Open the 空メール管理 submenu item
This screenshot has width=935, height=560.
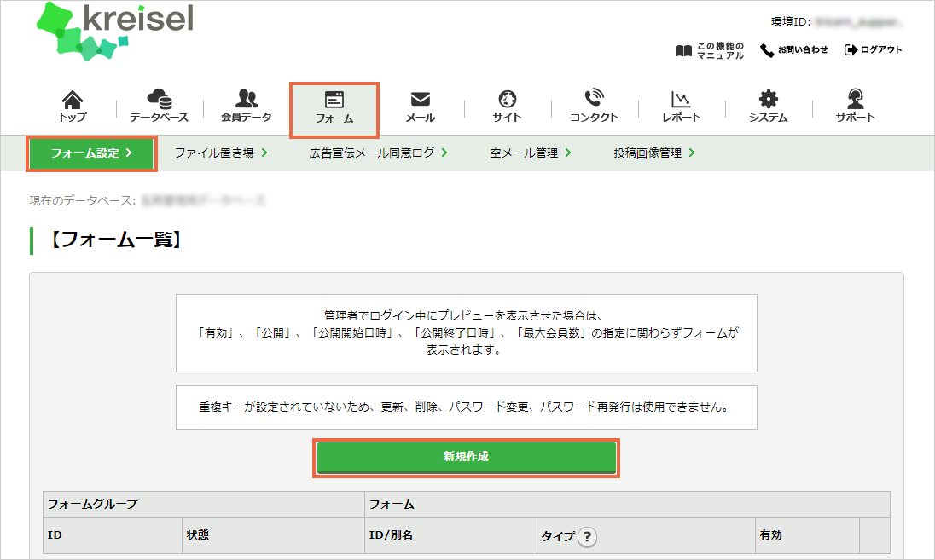click(531, 153)
